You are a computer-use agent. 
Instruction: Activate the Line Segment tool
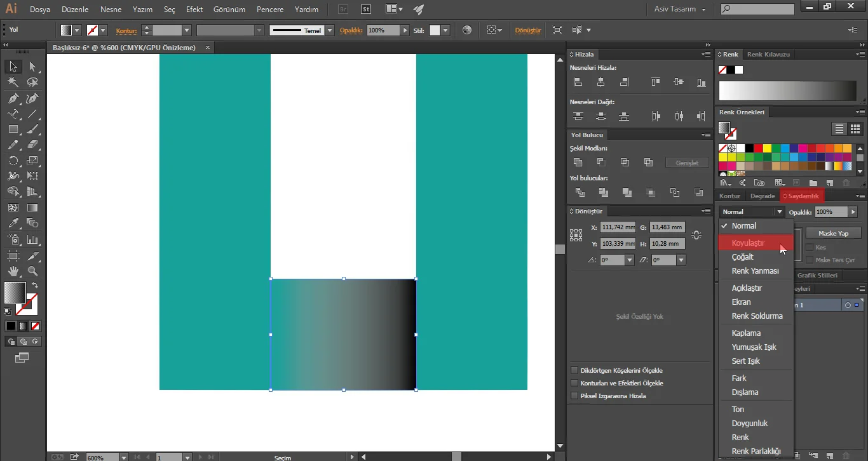pos(32,114)
